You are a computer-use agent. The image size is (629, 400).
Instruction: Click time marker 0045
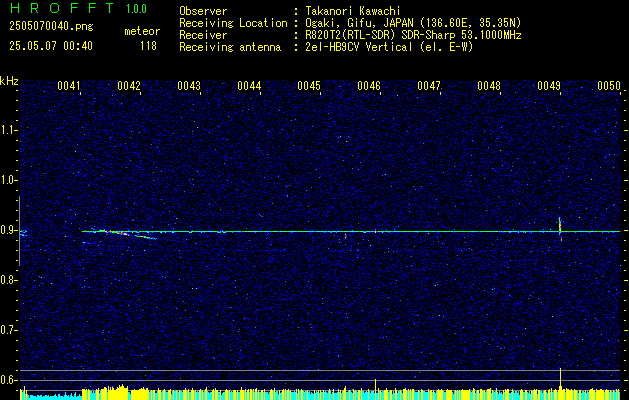point(309,86)
